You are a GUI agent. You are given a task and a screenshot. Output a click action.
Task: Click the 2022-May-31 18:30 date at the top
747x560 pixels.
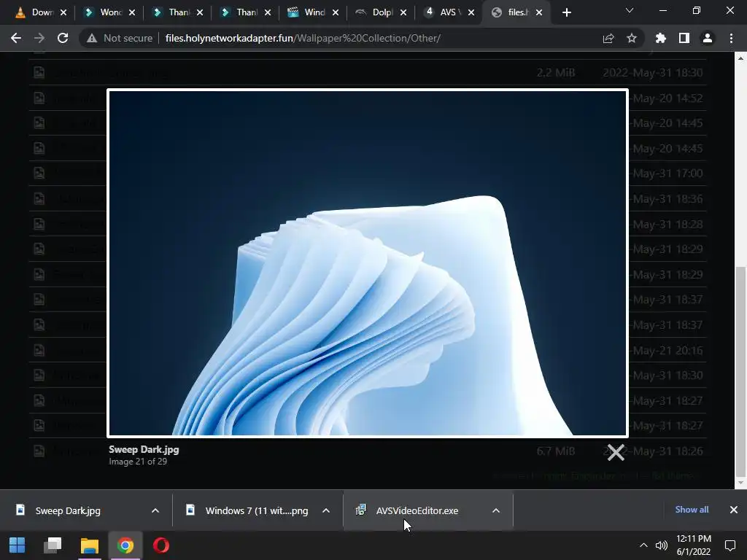click(652, 73)
